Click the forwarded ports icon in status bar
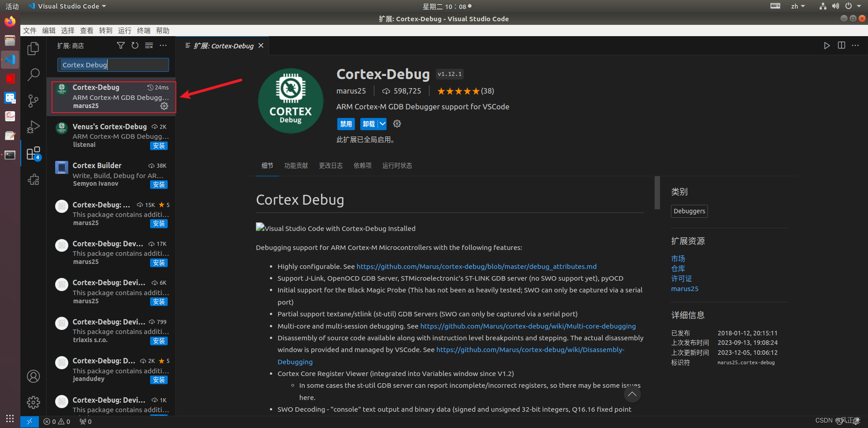This screenshot has width=868, height=428. tap(85, 421)
